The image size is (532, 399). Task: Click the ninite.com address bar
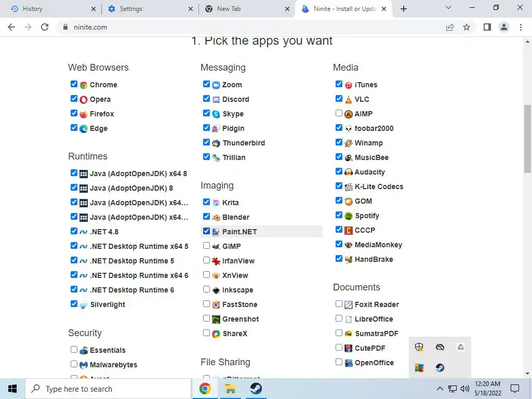251,27
